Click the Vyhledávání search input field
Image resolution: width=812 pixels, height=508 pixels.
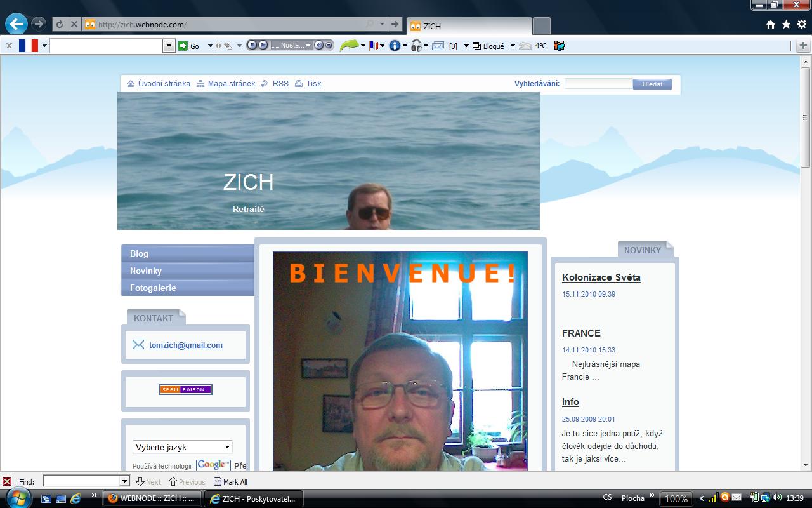598,84
